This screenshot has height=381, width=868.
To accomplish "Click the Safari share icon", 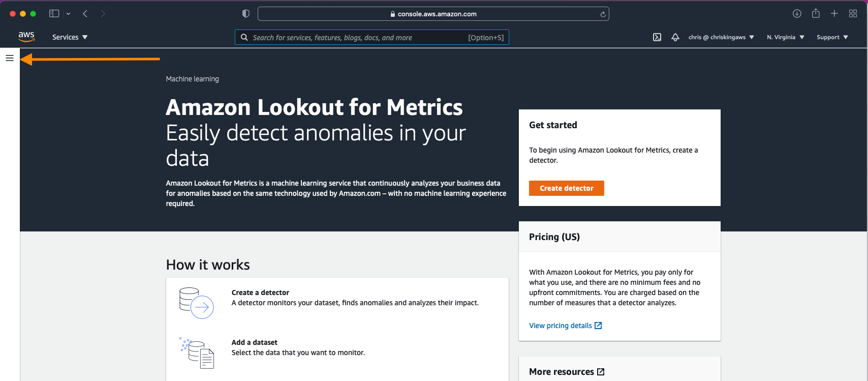I will (816, 13).
